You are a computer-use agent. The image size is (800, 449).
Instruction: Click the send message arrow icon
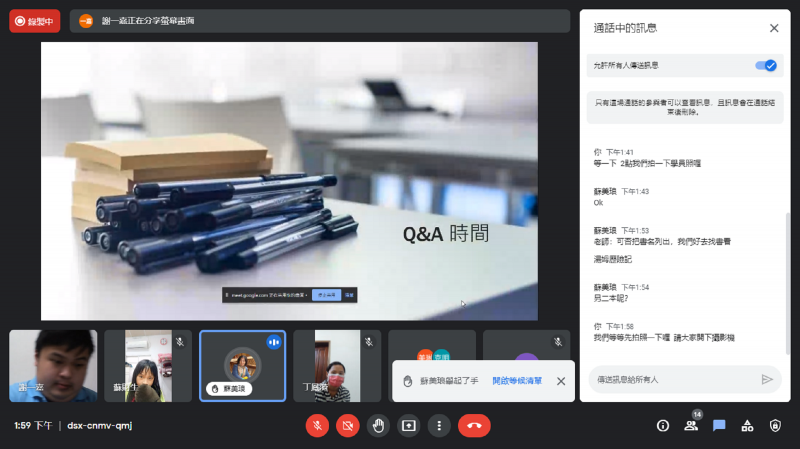(x=766, y=380)
